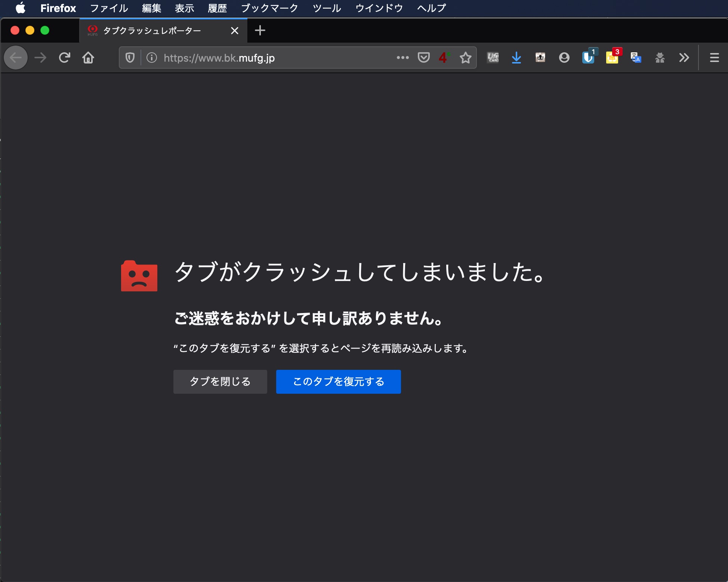Open Bitwarden shield extension with badge 1

coord(589,56)
